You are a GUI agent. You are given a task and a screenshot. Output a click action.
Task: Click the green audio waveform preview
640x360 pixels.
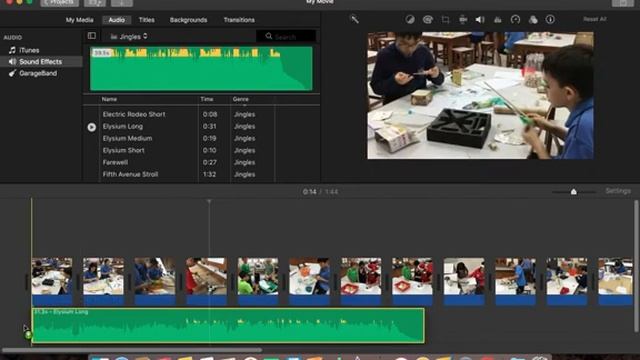(201, 68)
